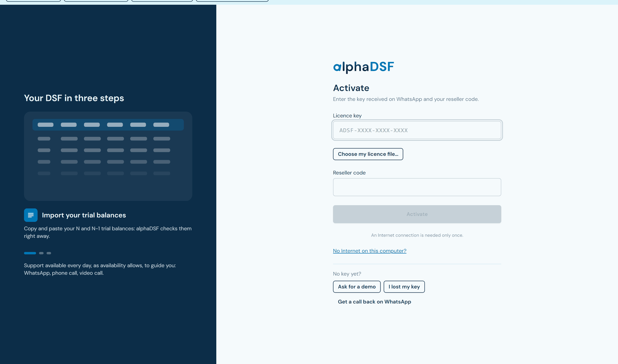
Task: Click the greyed Activate button
Action: pos(417,214)
